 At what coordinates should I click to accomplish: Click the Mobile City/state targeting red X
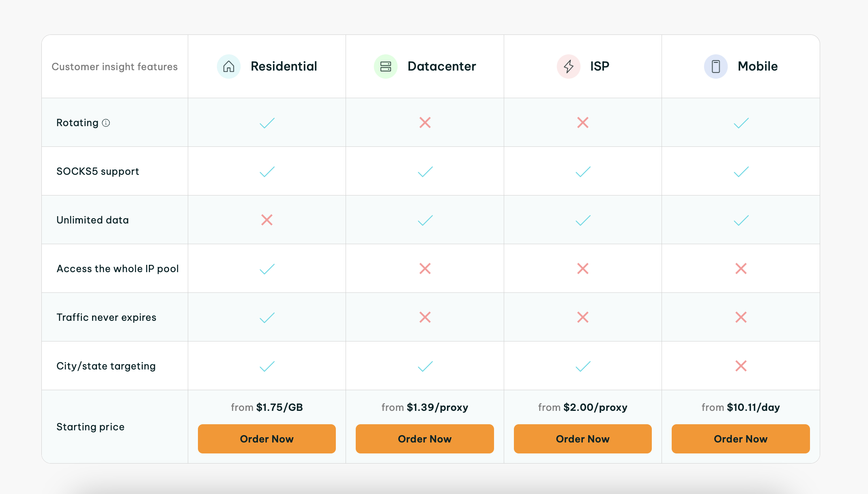(741, 366)
